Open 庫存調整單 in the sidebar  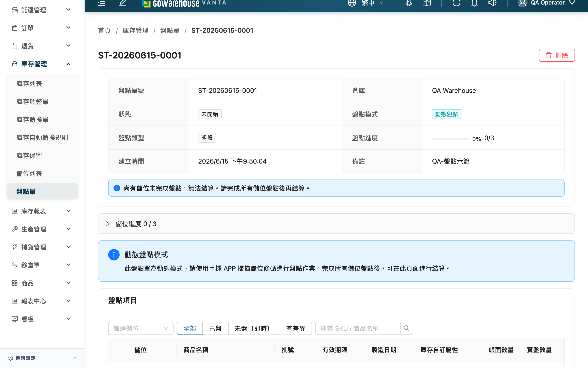click(x=32, y=101)
